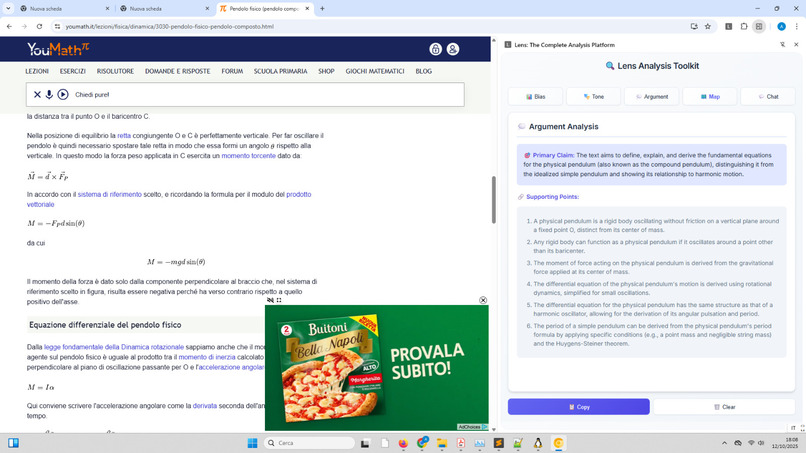
Task: Show hidden system tray icons chevron
Action: (724, 443)
